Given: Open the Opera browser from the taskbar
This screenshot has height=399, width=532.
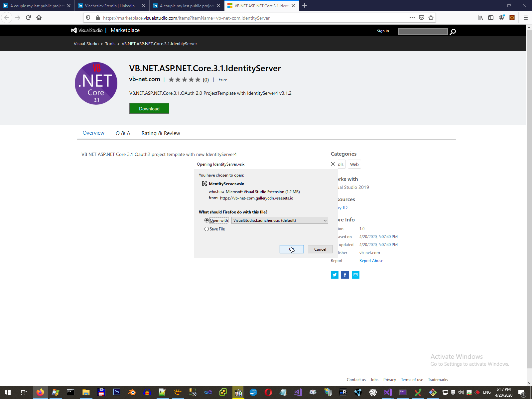Looking at the screenshot, I should pos(268,392).
